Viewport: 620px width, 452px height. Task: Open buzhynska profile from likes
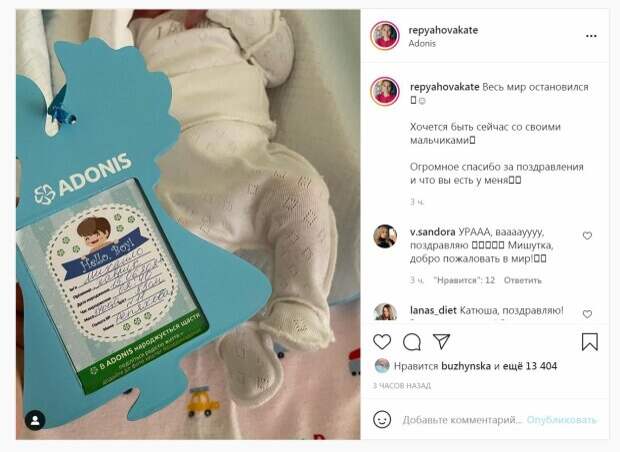[466, 366]
